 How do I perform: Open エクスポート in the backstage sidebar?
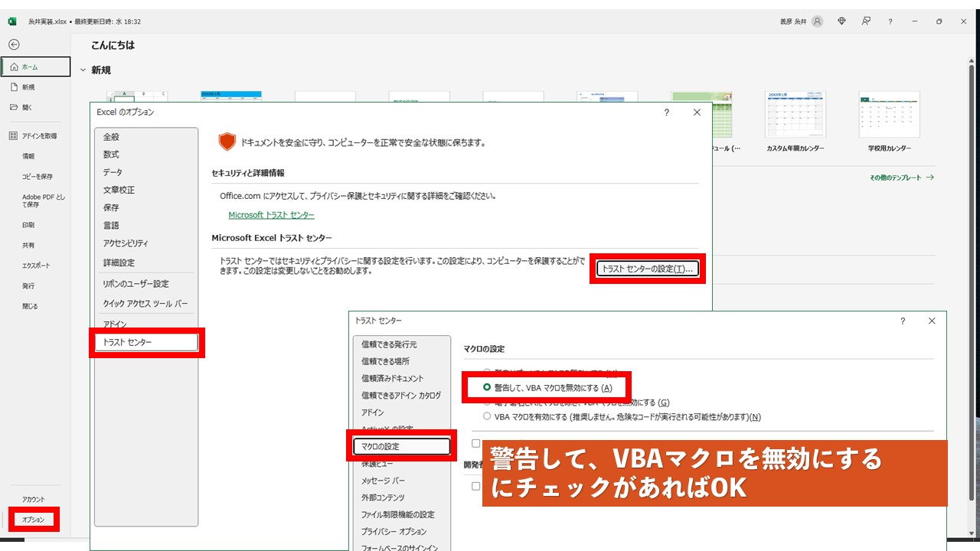coord(36,266)
